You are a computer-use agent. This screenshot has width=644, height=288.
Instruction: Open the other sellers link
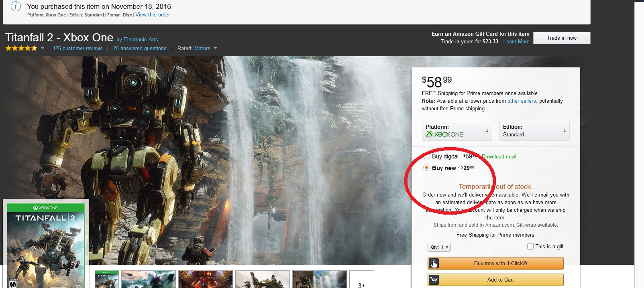click(522, 101)
